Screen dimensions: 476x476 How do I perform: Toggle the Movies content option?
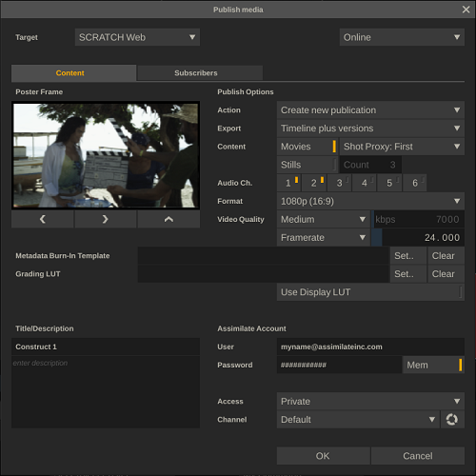coord(307,147)
